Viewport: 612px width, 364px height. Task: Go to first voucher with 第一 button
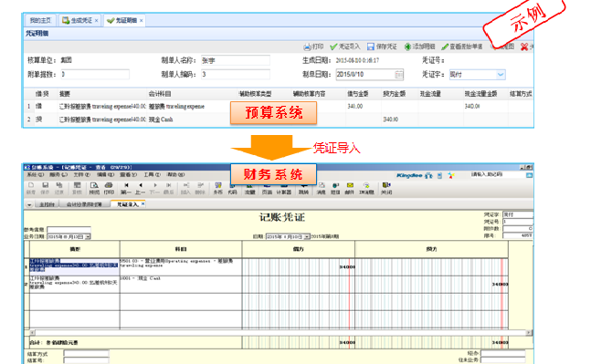click(126, 188)
